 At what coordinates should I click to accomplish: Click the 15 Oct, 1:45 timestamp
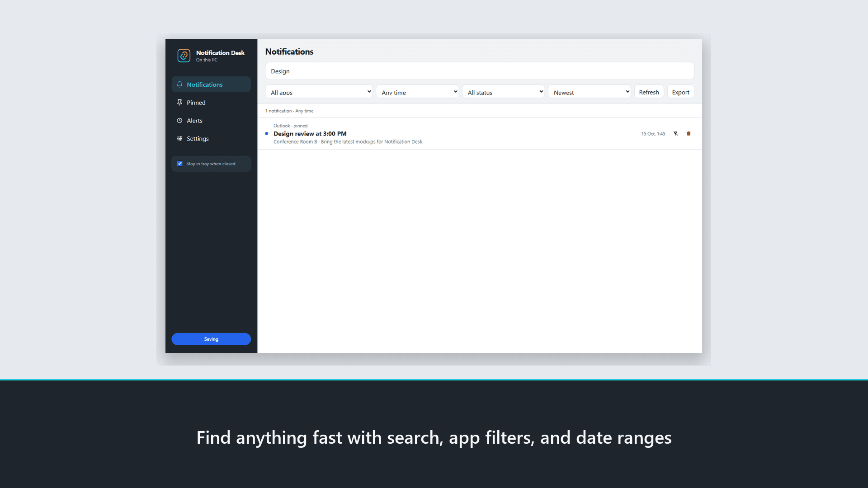tap(653, 134)
